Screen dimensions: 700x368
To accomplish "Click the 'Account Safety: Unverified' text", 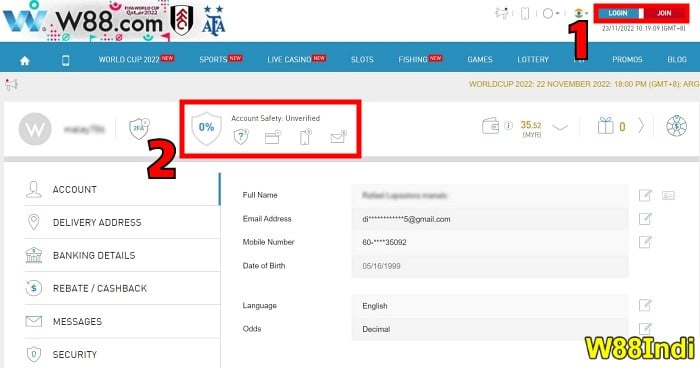I will (x=275, y=118).
